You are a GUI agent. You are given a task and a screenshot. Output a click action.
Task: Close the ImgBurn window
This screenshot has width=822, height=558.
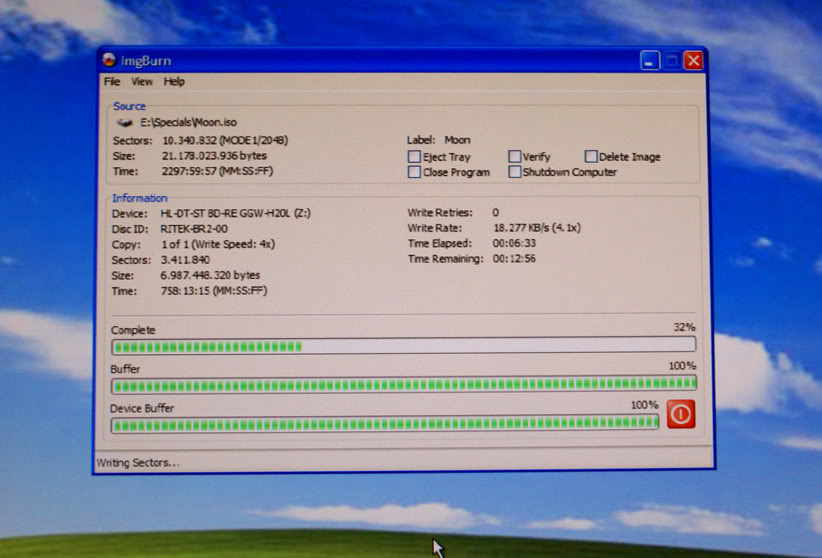click(x=693, y=61)
